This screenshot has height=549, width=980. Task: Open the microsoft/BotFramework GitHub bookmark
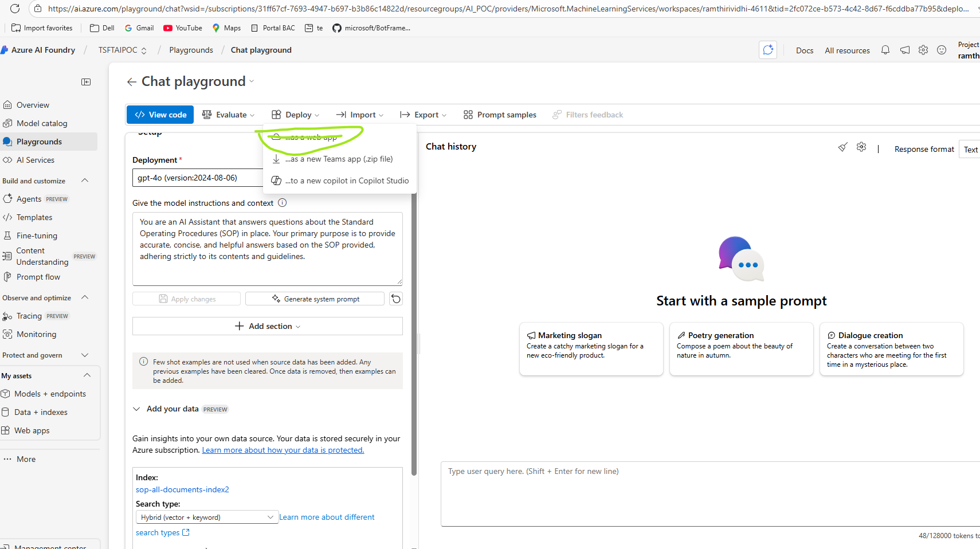pyautogui.click(x=371, y=28)
